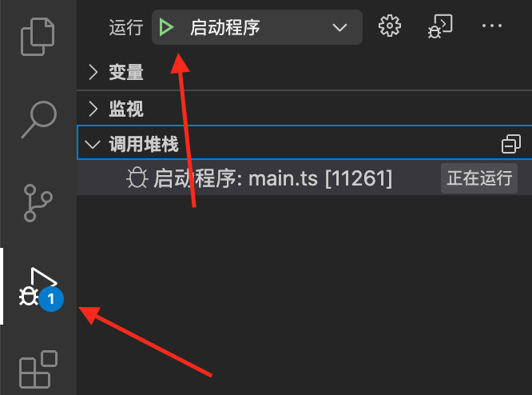This screenshot has width=532, height=395.
Task: Click the 正在运行 status label
Action: tap(479, 178)
